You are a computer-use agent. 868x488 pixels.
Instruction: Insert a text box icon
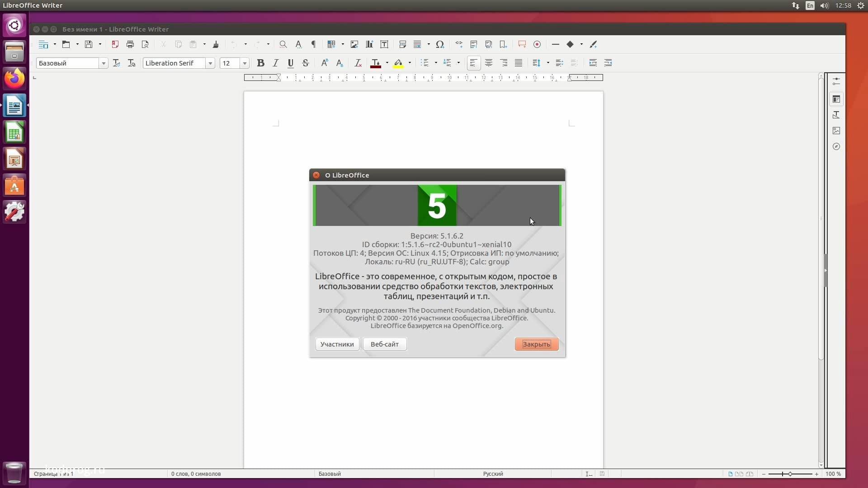click(384, 44)
